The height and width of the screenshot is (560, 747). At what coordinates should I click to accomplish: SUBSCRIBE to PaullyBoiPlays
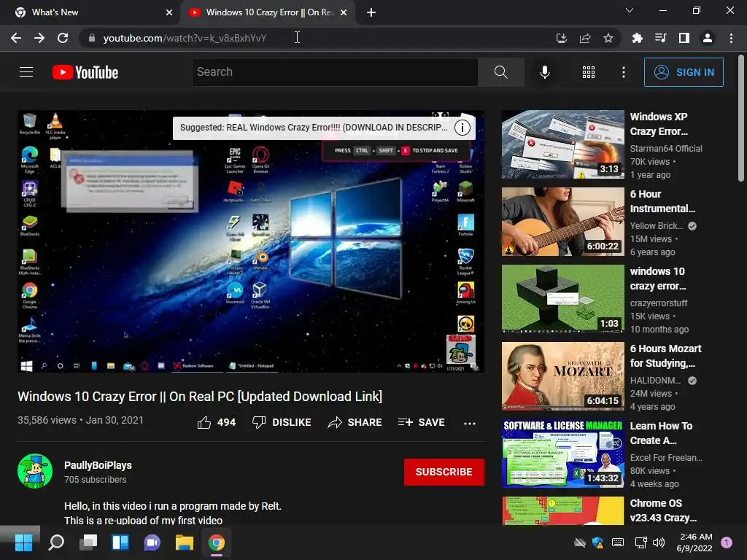(444, 472)
